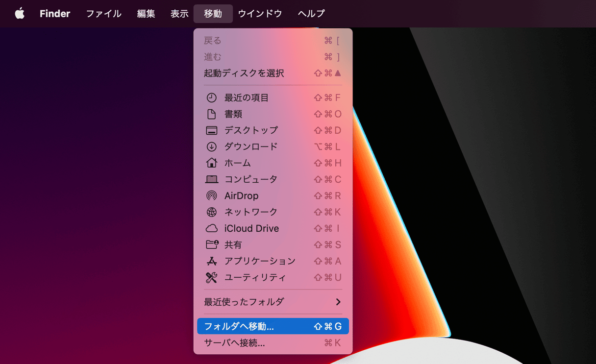This screenshot has width=596, height=364.
Task: Select 最近の項目 menu entry
Action: coord(273,98)
